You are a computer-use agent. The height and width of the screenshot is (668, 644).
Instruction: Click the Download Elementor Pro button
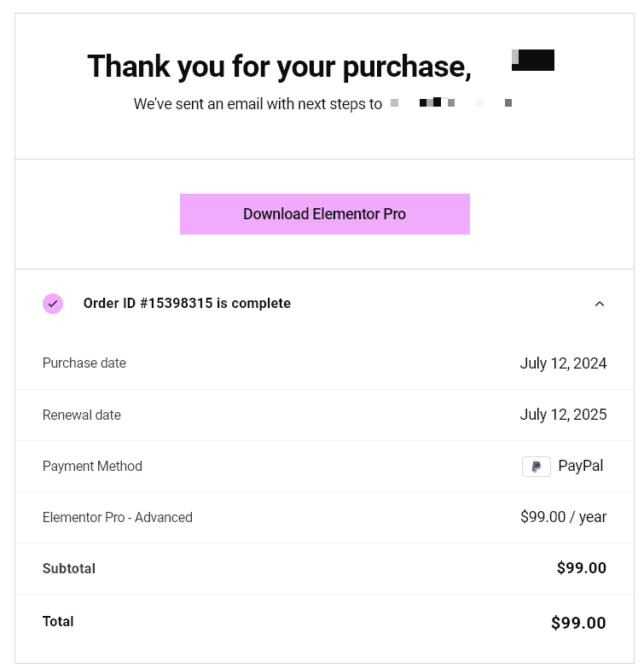pos(324,214)
